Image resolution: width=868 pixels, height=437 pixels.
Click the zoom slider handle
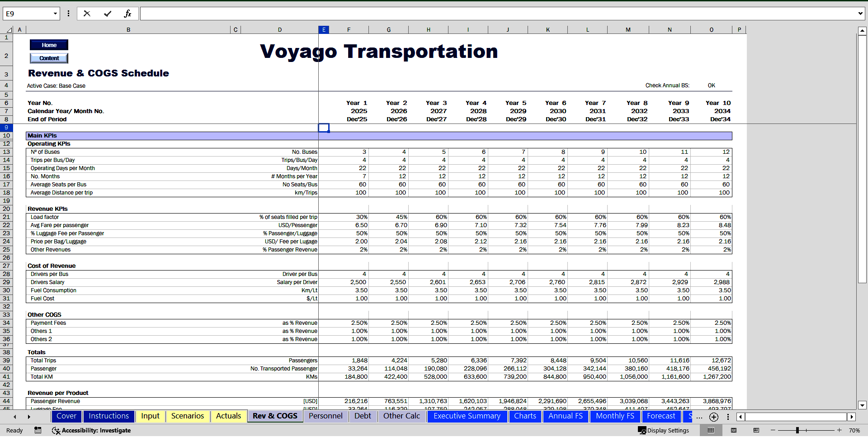[797, 430]
